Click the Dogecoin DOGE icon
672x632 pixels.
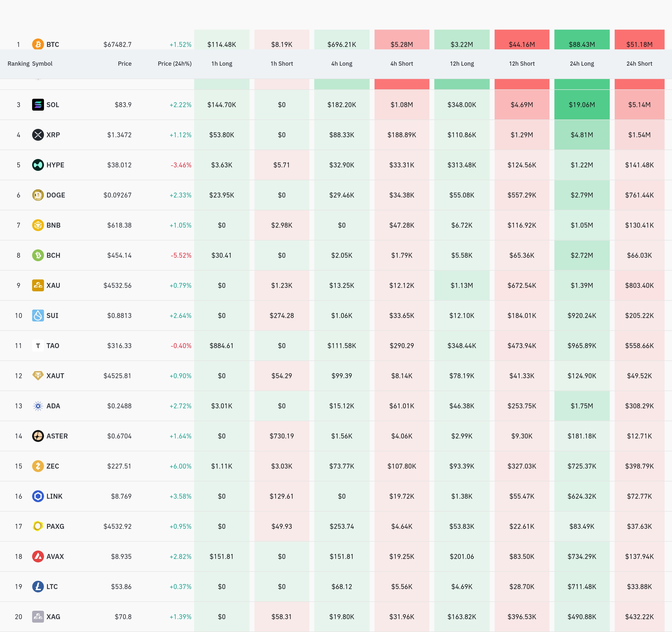pyautogui.click(x=38, y=195)
